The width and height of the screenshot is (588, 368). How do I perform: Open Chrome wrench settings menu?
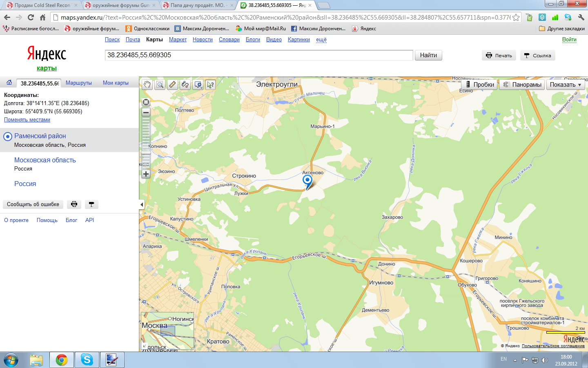(581, 17)
